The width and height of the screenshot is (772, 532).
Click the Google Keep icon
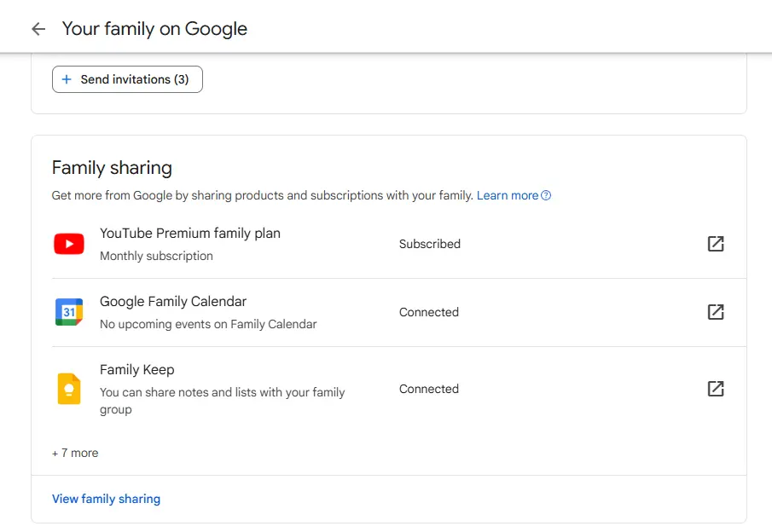point(69,389)
